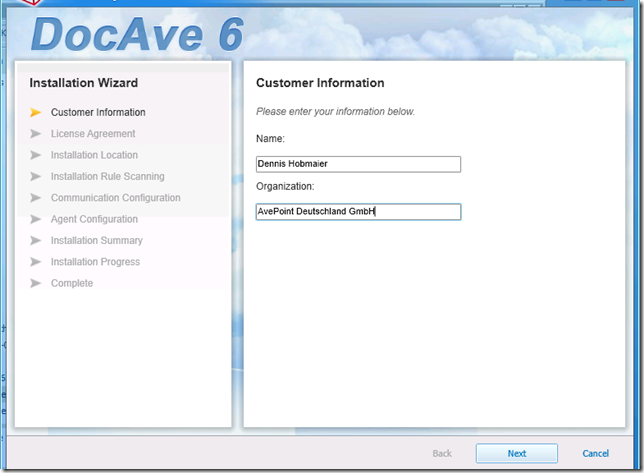Viewport: 644px width, 473px height.
Task: Select Installation Summary wizard step
Action: pyautogui.click(x=97, y=240)
